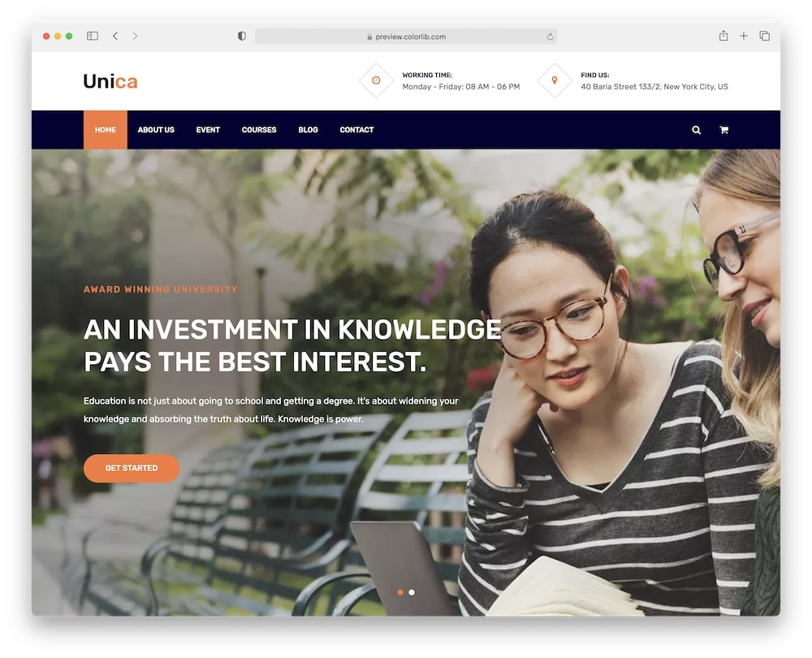The height and width of the screenshot is (658, 812).
Task: Click the Unica logo link
Action: 110,81
